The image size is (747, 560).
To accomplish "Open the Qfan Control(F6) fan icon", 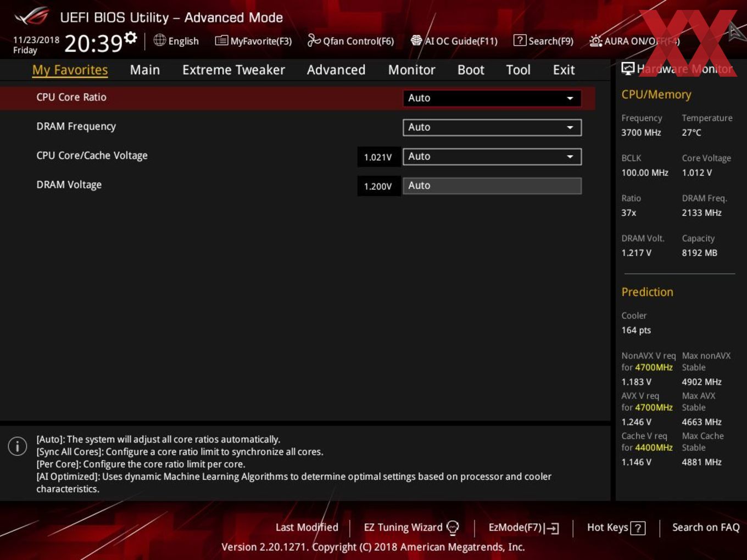I will (314, 40).
